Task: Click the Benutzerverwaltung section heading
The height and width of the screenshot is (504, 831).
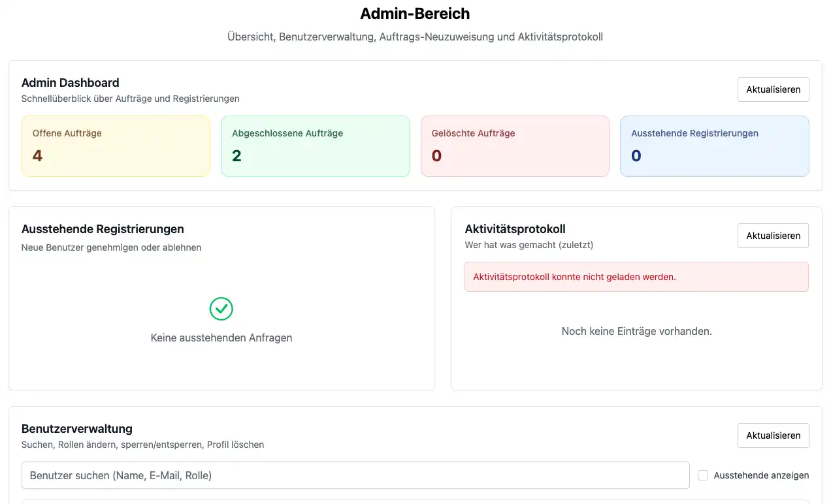Action: 77,429
